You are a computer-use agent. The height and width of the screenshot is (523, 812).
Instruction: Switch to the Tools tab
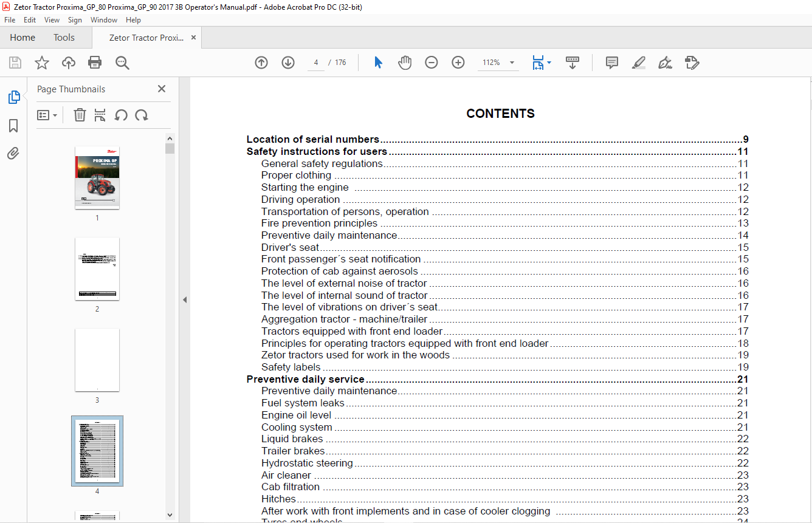(x=64, y=38)
